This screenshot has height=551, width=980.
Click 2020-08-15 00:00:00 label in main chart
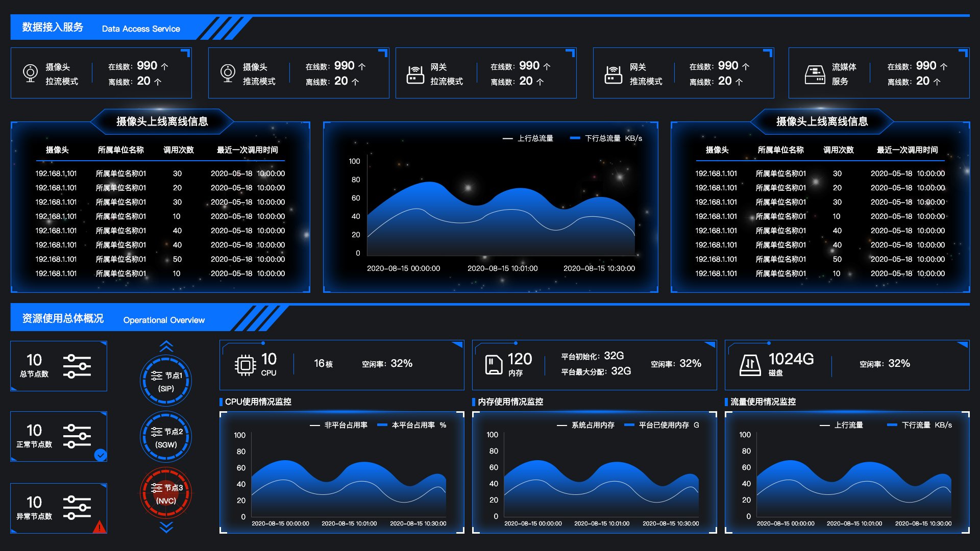[x=403, y=268]
